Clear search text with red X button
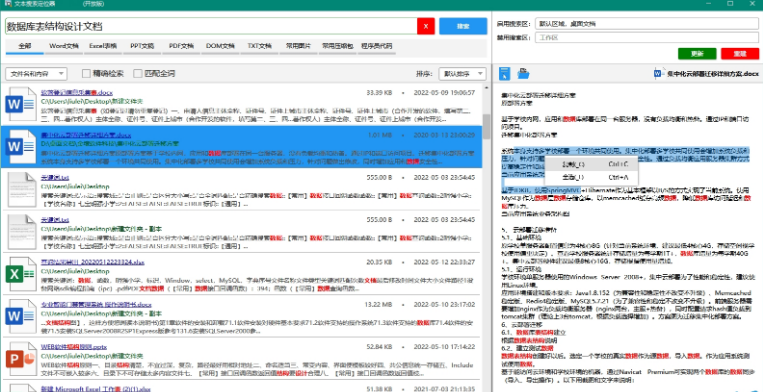This screenshot has width=763, height=392. [426, 26]
